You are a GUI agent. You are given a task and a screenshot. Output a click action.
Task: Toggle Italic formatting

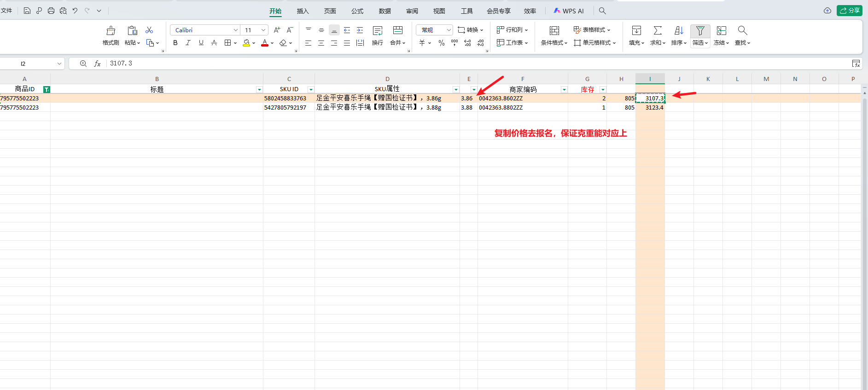click(x=188, y=43)
